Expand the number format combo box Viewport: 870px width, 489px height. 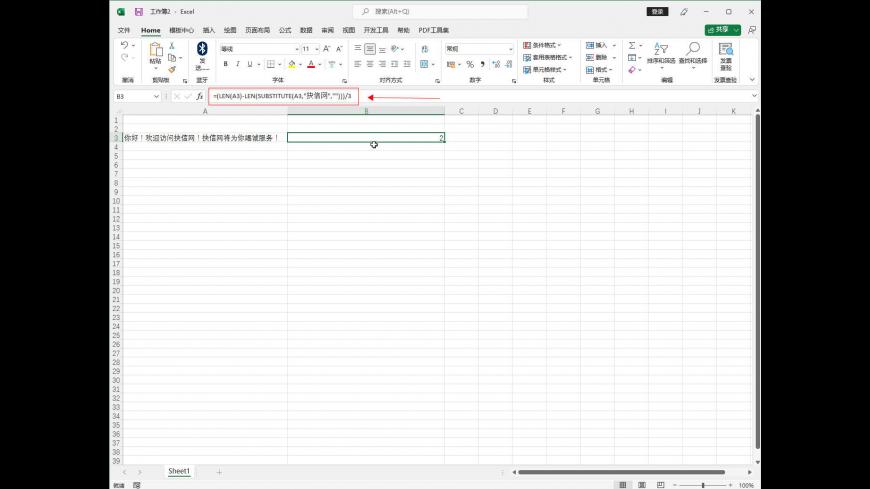tap(509, 48)
